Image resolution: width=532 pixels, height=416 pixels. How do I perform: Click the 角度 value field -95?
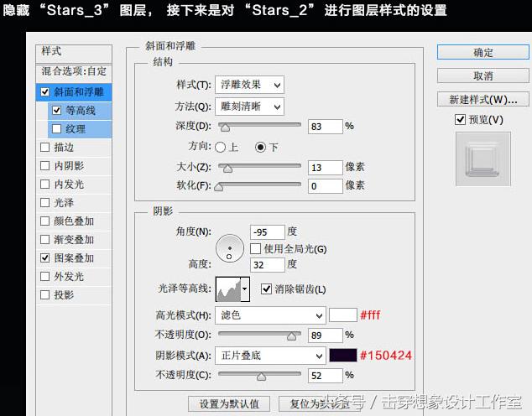(x=268, y=232)
